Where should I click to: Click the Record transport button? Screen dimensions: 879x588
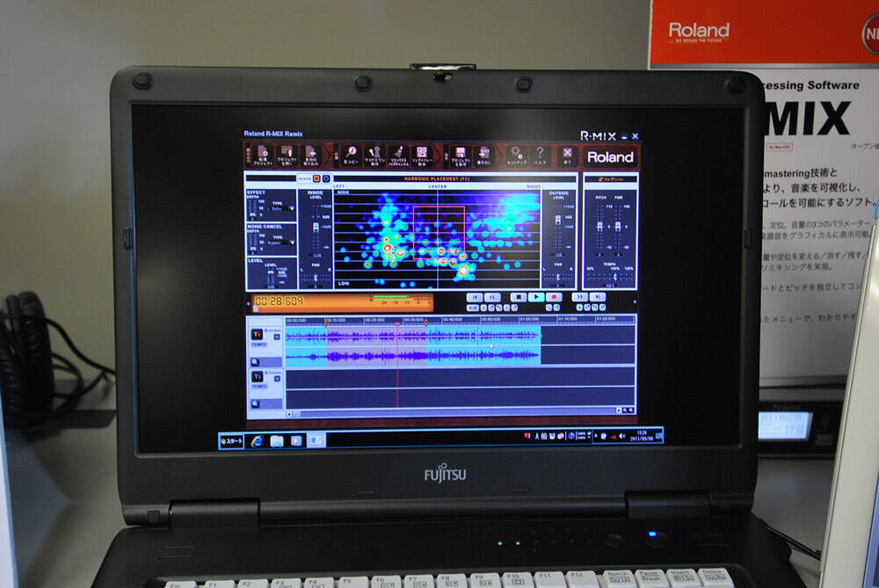point(554,297)
